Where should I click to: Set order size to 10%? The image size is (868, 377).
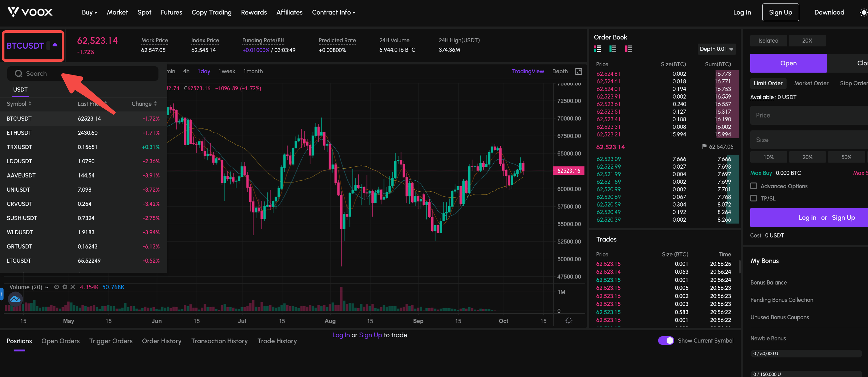tap(769, 157)
